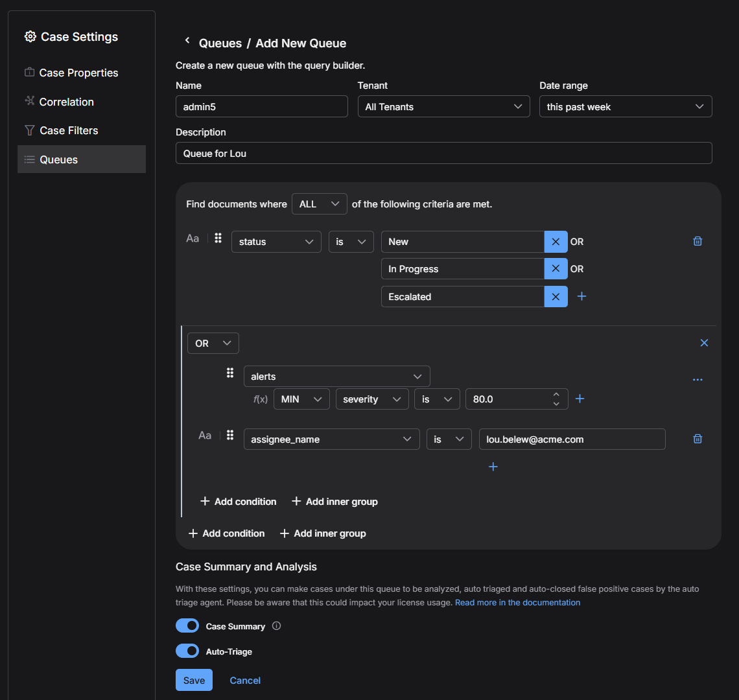
Task: Add inner group inside the OR group
Action: (334, 502)
